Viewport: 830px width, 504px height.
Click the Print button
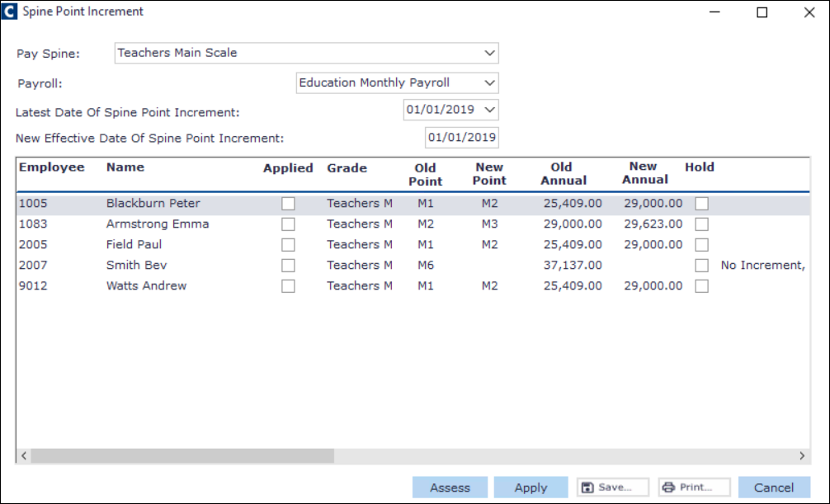(695, 487)
